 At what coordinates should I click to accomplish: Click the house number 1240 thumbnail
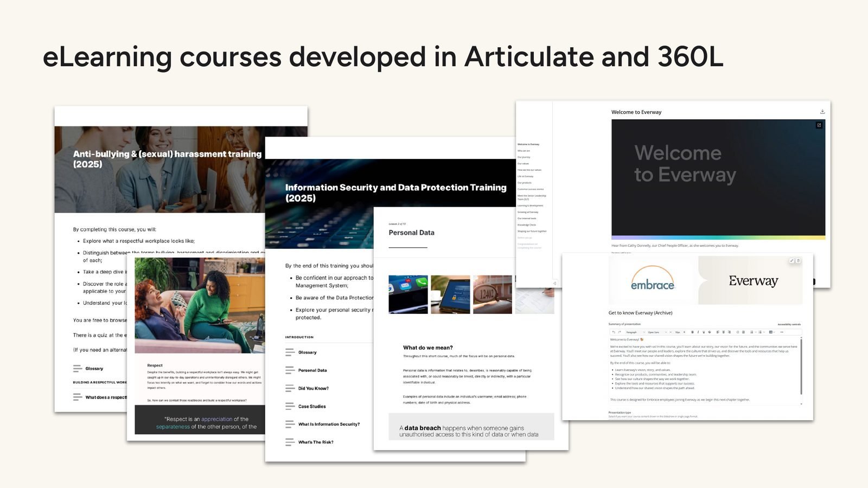coord(493,294)
